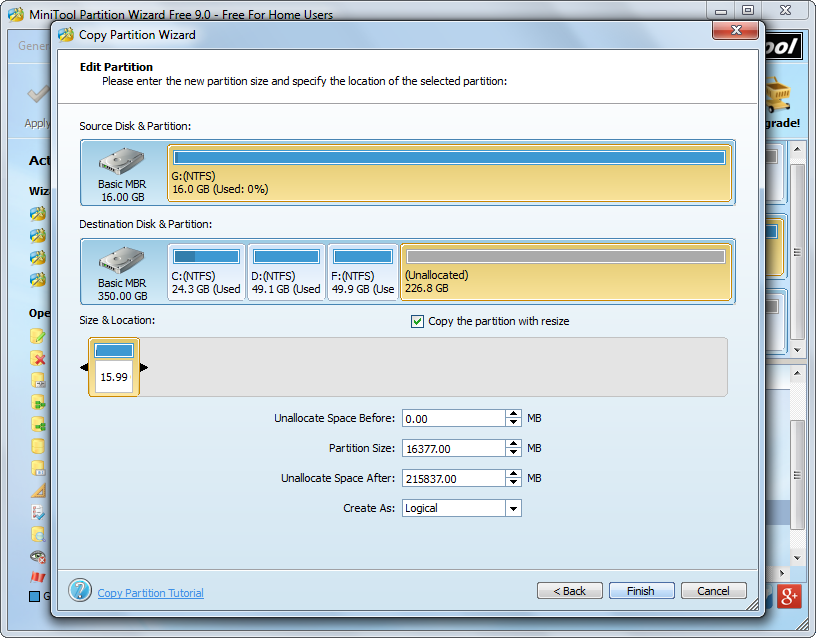Click the Back button
The width and height of the screenshot is (816, 638).
tap(570, 591)
